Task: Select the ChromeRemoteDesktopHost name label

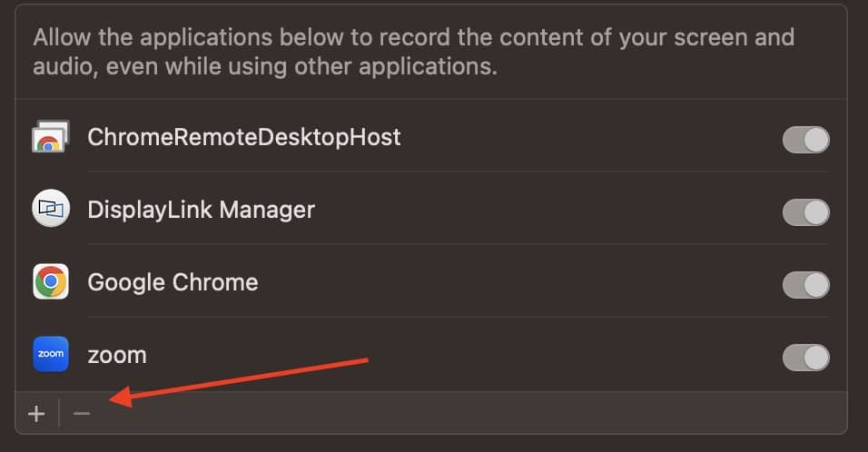Action: tap(243, 138)
